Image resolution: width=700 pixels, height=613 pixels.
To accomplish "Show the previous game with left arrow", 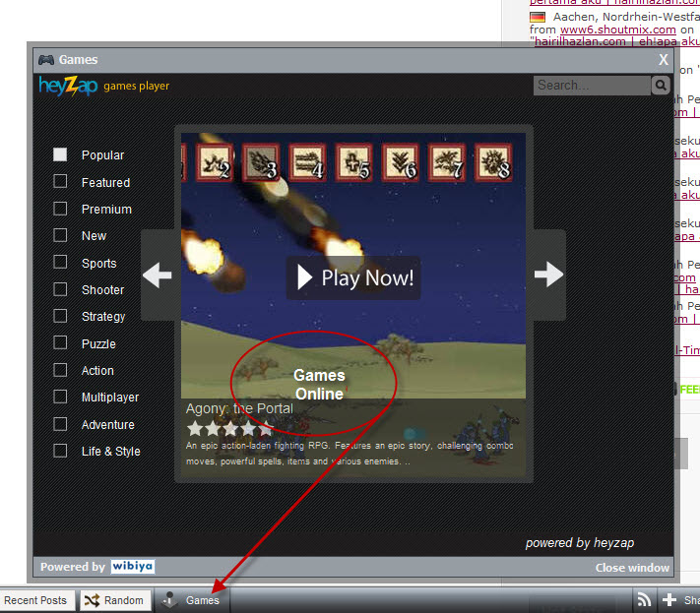I will [x=158, y=275].
